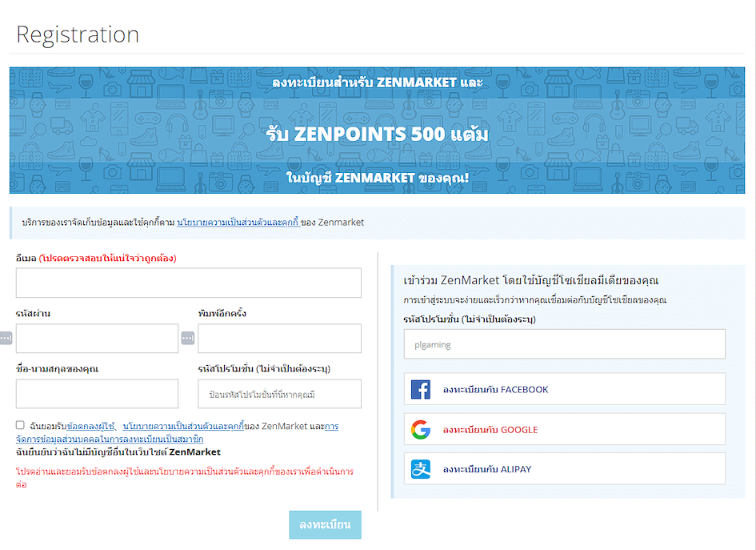756x550 pixels.
Task: Click the password manager icon beside รหัสผ่าน field
Action: pyautogui.click(x=6, y=338)
